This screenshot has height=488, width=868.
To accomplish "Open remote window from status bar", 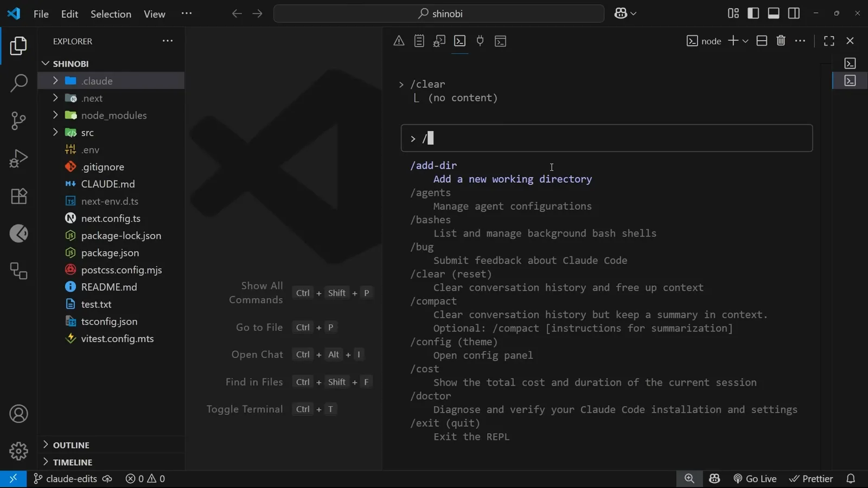I will pyautogui.click(x=13, y=479).
